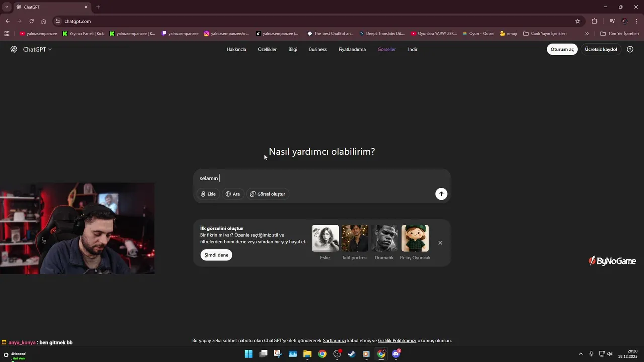Open the Instagram yalnizsempanzee bookmark

[226, 34]
